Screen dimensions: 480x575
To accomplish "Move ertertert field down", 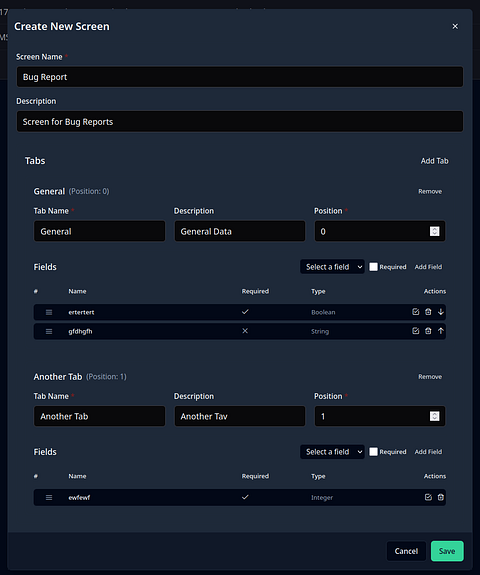I will pyautogui.click(x=441, y=312).
